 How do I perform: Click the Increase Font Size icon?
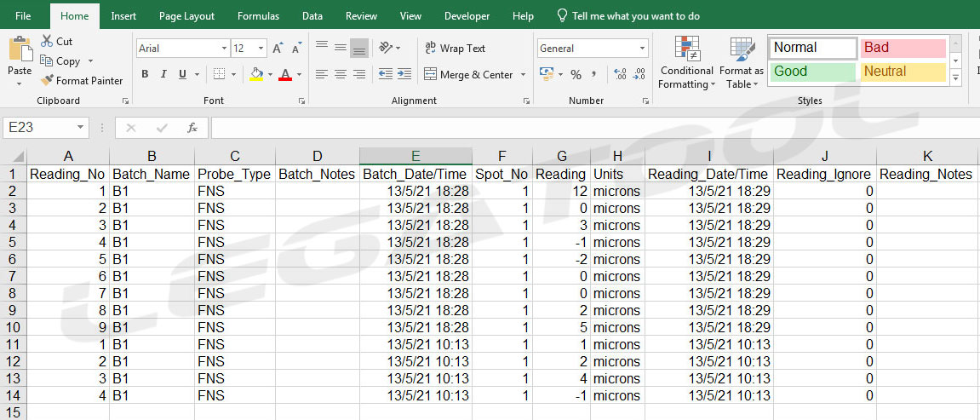pos(278,49)
